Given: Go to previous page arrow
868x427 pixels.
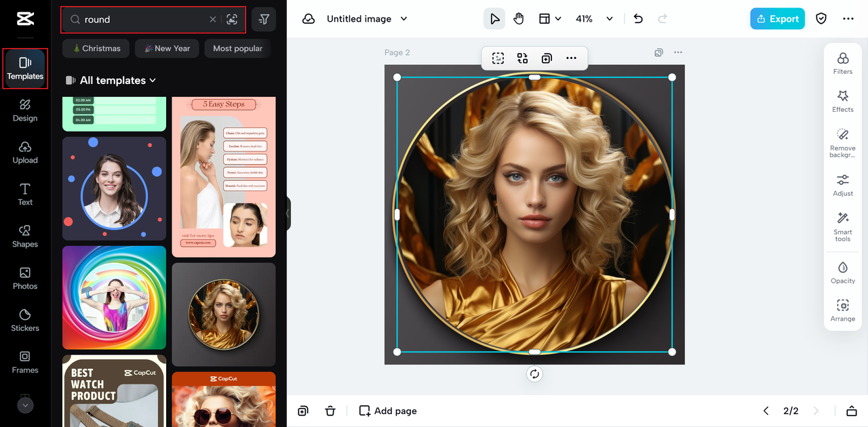Looking at the screenshot, I should [x=766, y=411].
